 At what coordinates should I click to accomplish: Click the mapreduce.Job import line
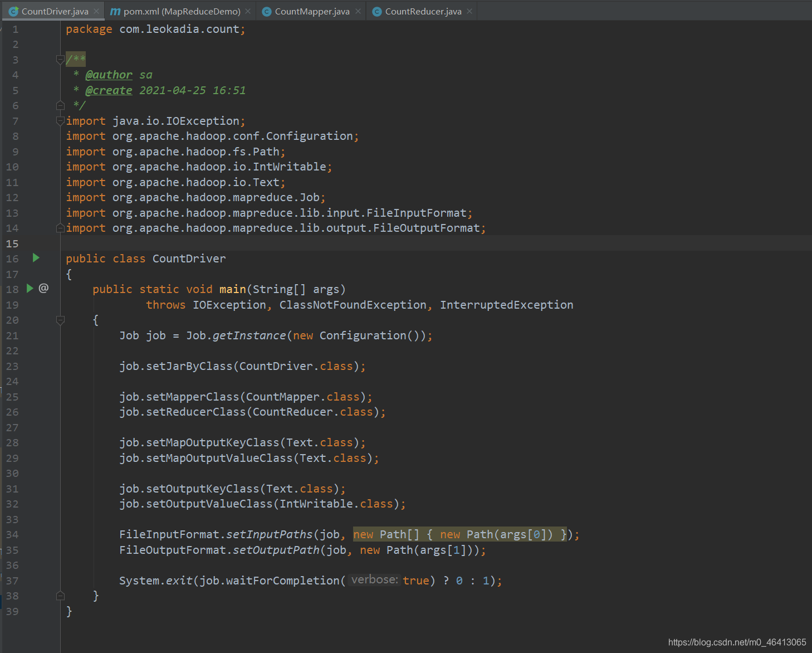pos(195,197)
